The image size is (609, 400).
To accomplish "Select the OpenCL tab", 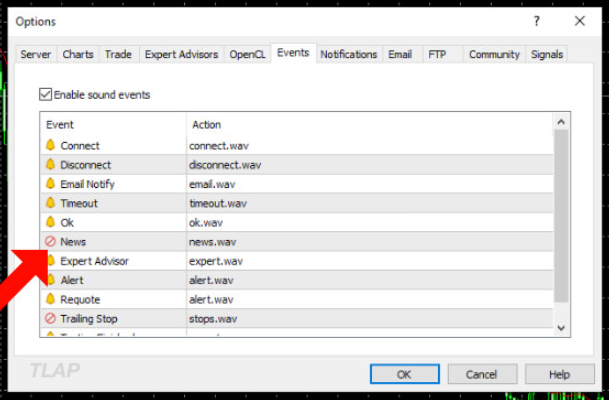I will (247, 54).
